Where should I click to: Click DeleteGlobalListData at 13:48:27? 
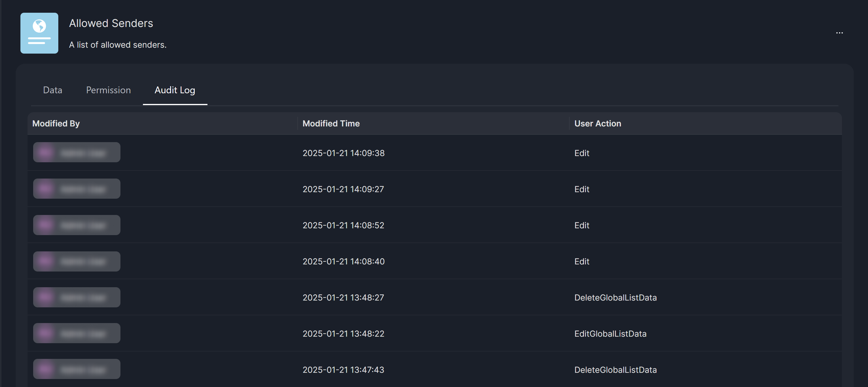pos(615,298)
